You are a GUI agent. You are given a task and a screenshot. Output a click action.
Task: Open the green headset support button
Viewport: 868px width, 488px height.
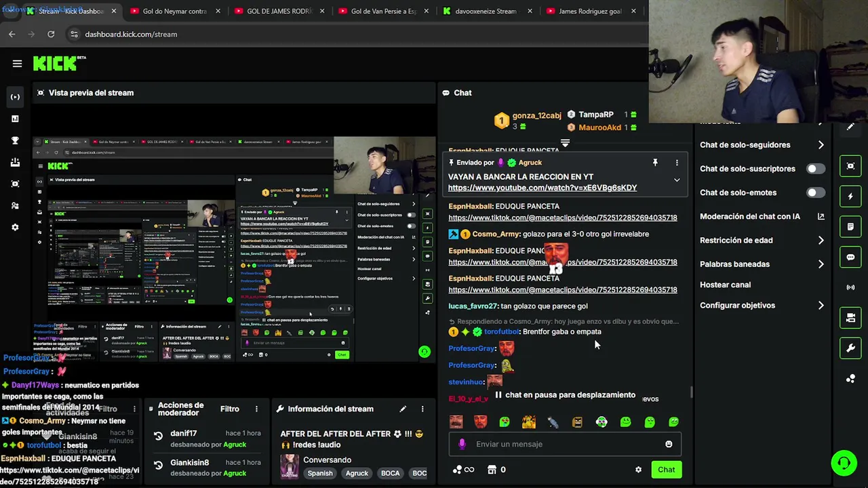(x=844, y=464)
